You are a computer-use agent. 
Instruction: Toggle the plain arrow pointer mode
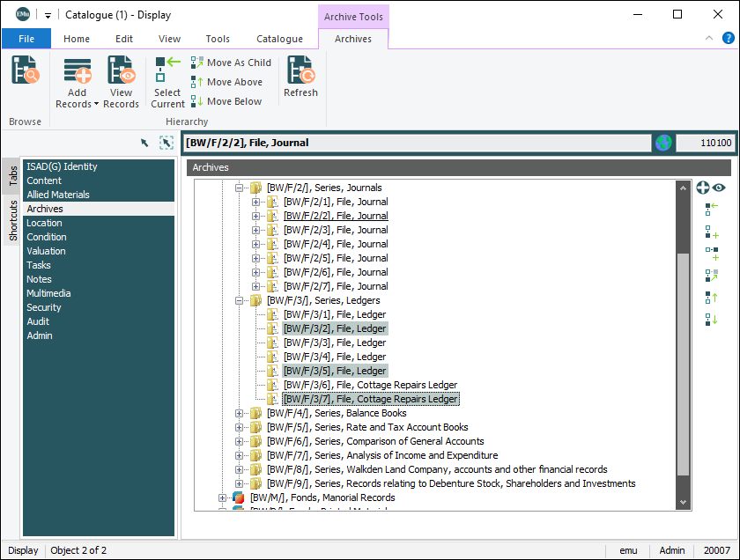pos(144,143)
